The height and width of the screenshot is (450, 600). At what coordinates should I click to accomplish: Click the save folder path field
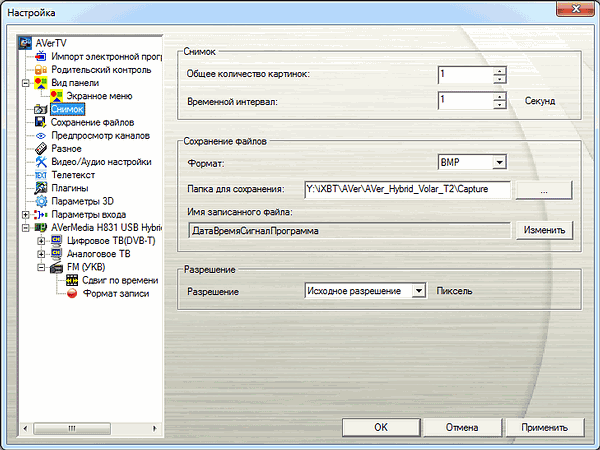[407, 190]
